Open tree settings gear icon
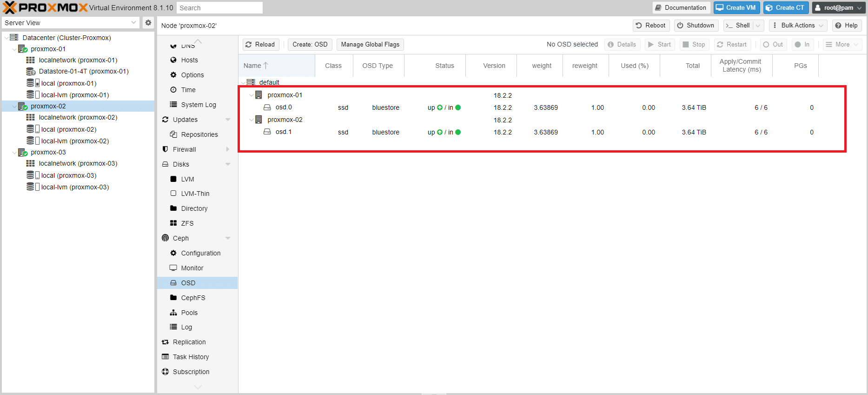The image size is (868, 395). pos(148,22)
